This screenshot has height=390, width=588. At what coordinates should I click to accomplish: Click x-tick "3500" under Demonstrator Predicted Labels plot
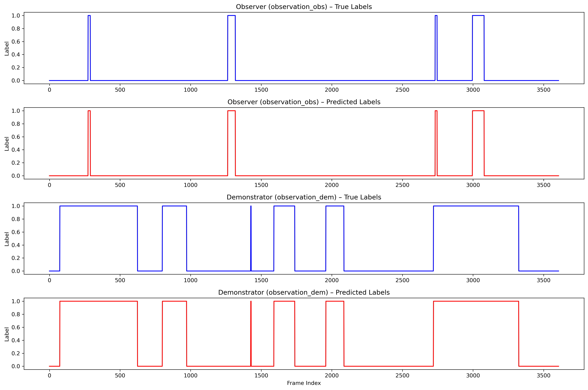(x=544, y=376)
